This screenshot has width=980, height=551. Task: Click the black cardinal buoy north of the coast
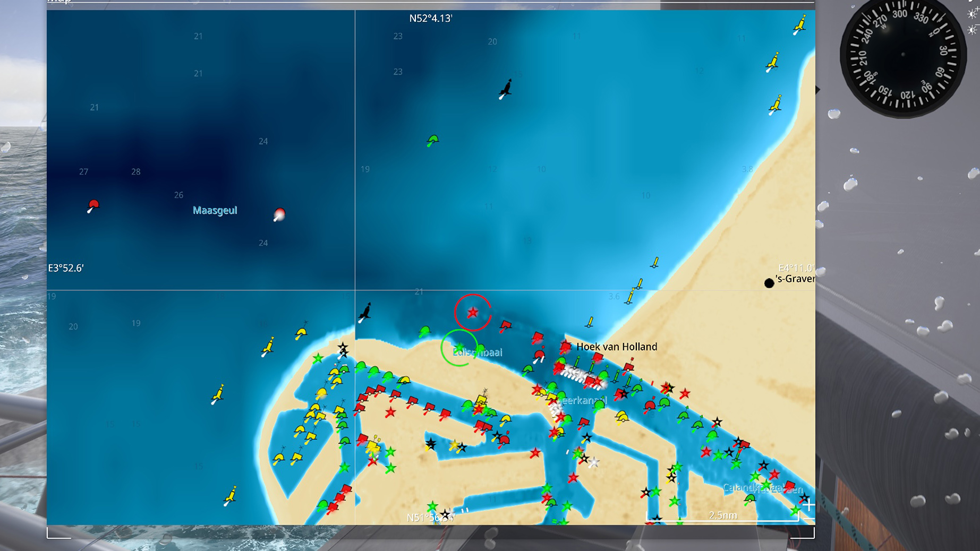[x=505, y=89]
